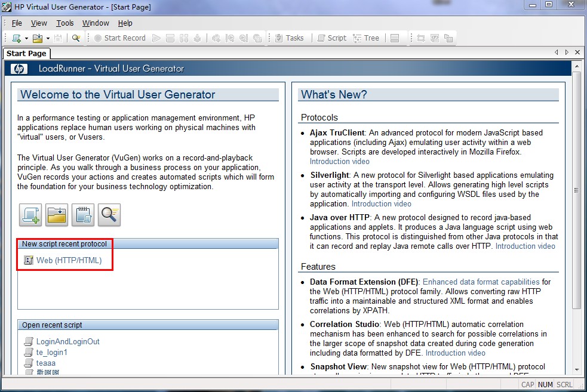The width and height of the screenshot is (587, 392).
Task: Click the looped-arrows icon left of <P>
Action: tap(421, 38)
